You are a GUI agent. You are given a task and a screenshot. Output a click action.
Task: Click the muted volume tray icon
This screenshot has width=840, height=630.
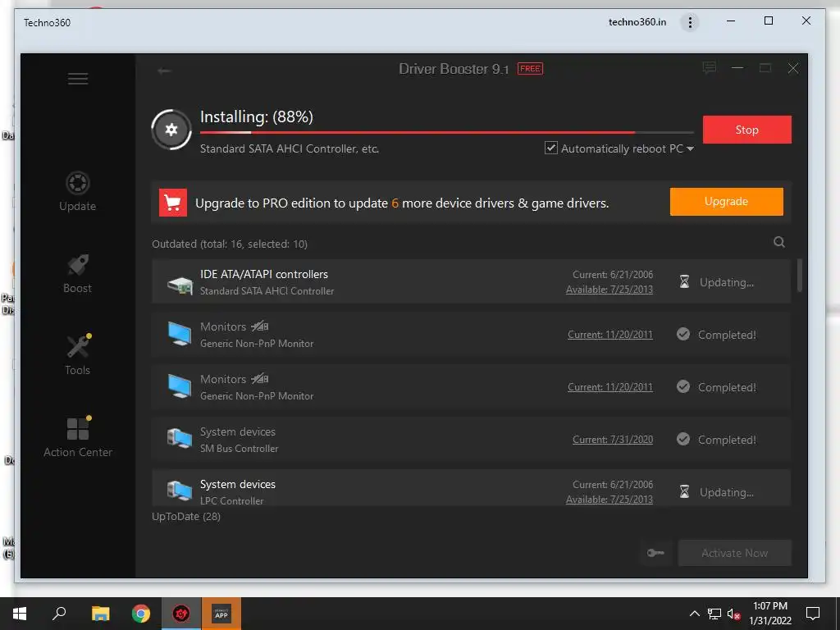(734, 614)
